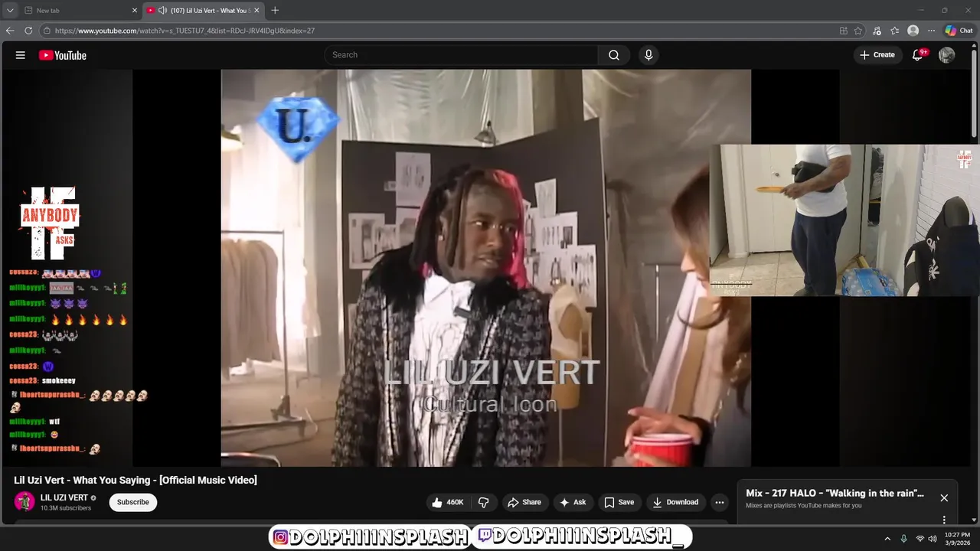Open Wi-Fi network settings in tray
Screen dimensions: 980x551
920,539
